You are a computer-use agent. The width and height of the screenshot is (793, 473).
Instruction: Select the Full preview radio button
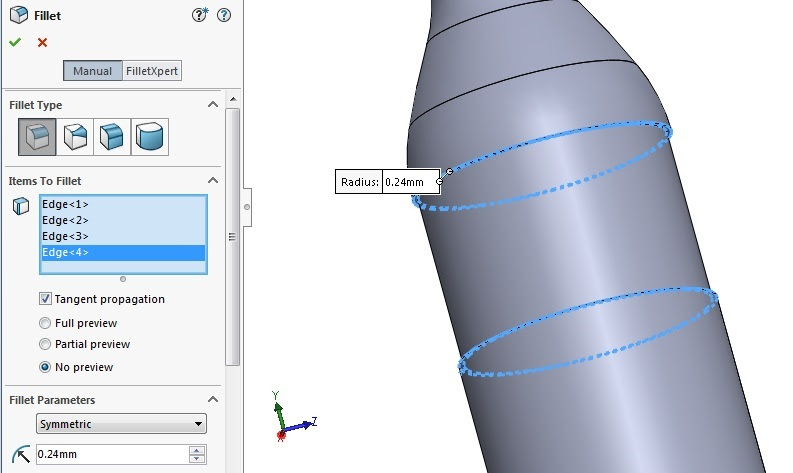45,323
